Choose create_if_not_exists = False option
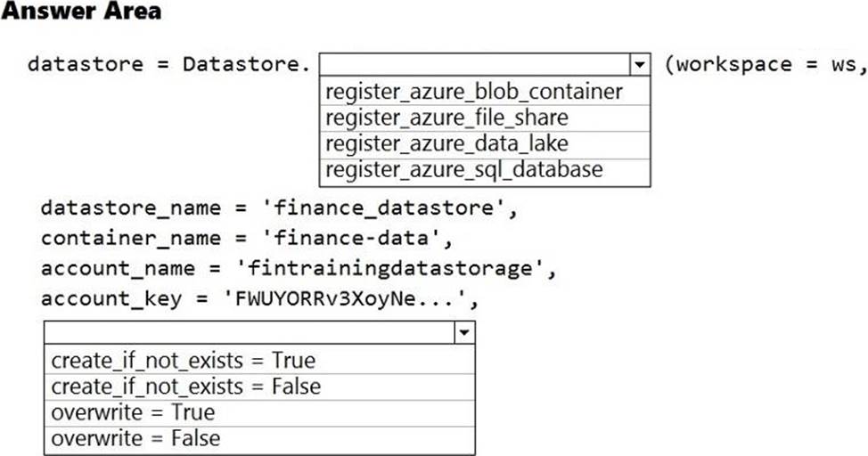Image resolution: width=868 pixels, height=456 pixels. coord(186,387)
